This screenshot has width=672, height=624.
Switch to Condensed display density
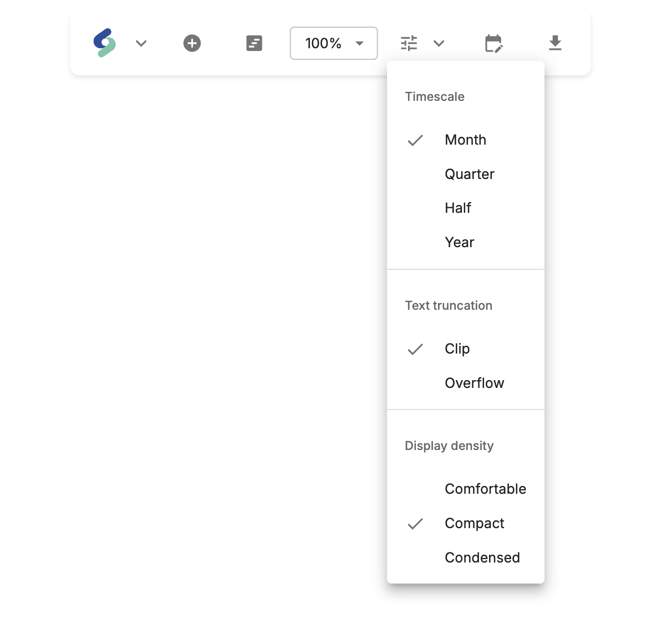[x=482, y=558]
